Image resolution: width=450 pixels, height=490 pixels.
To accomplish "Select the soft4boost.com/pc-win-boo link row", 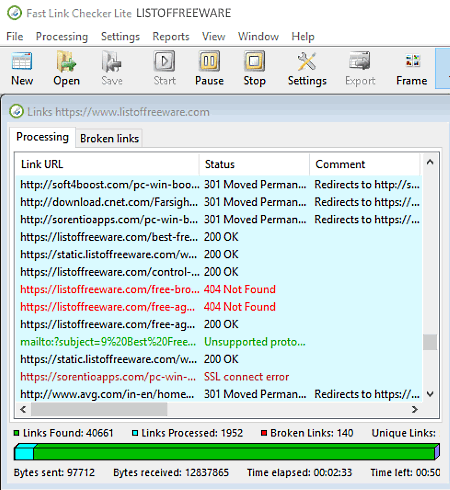I will (x=219, y=185).
